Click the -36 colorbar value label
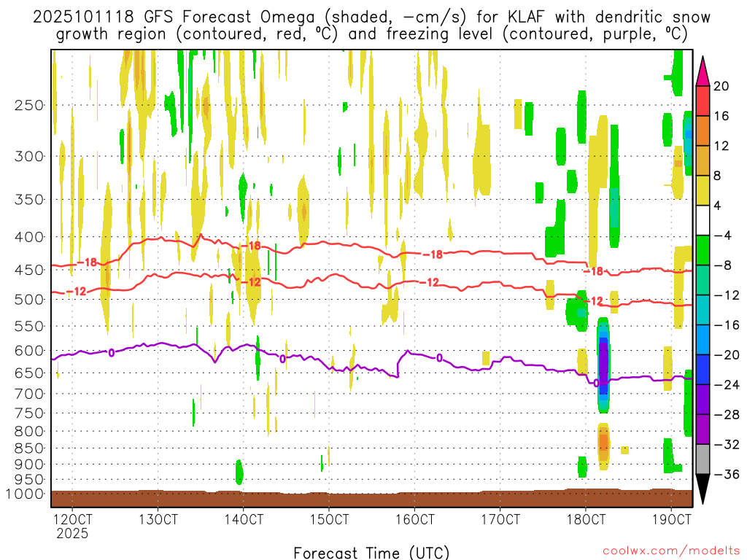Image resolution: width=747 pixels, height=560 pixels. 727,474
